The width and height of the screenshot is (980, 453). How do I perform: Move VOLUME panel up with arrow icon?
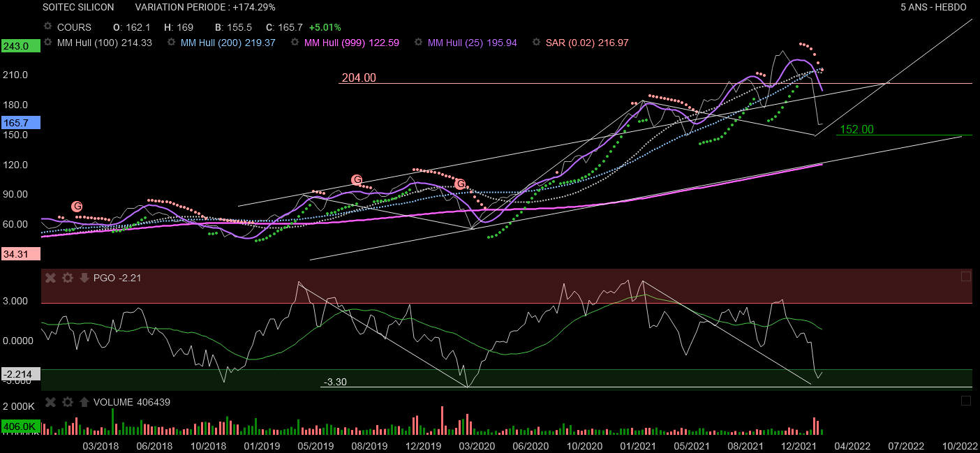[x=84, y=401]
